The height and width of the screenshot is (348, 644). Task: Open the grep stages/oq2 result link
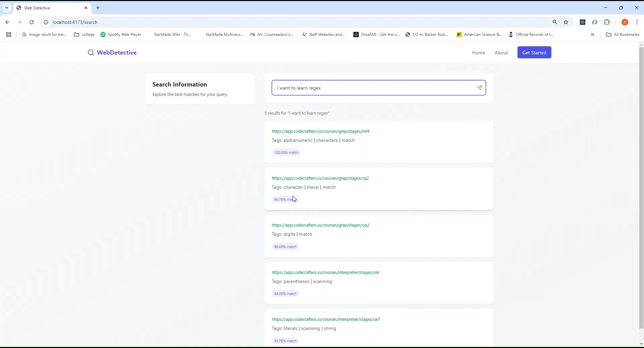320,225
